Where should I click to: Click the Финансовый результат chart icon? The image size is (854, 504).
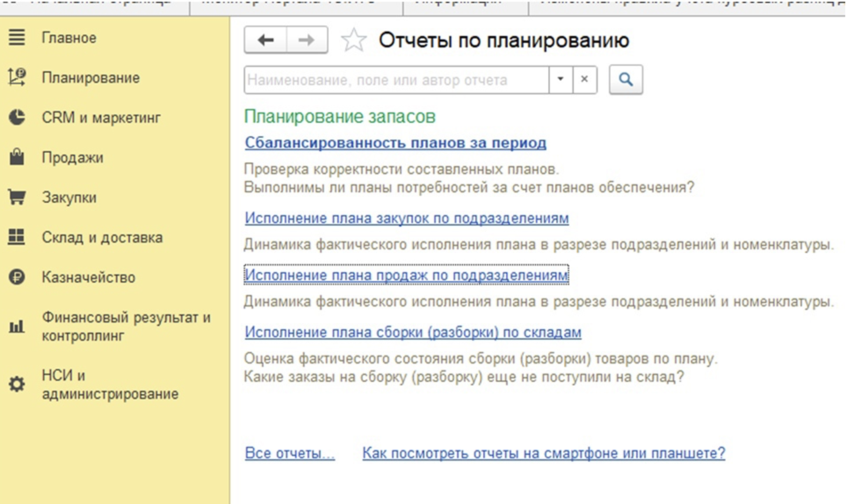pyautogui.click(x=17, y=326)
